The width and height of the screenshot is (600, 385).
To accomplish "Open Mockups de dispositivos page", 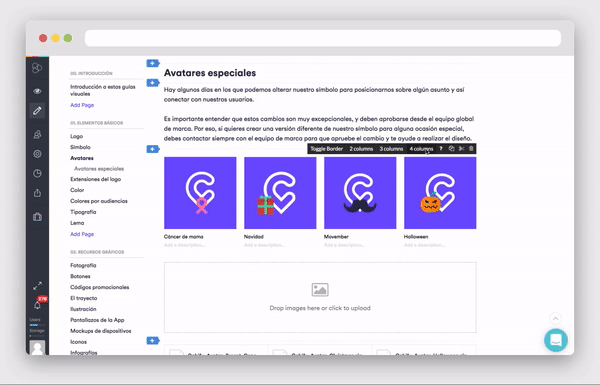I will [101, 331].
